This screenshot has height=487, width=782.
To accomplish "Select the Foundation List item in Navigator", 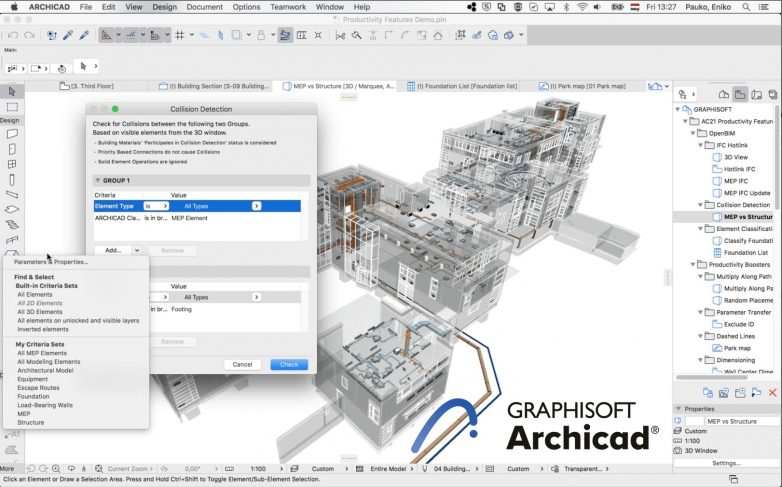I will pos(746,252).
